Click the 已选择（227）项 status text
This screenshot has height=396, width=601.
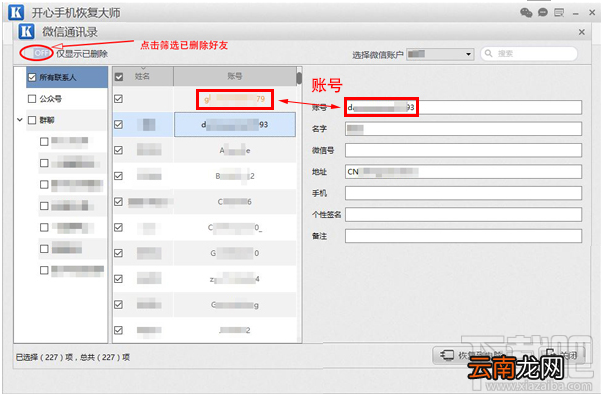[x=44, y=357]
